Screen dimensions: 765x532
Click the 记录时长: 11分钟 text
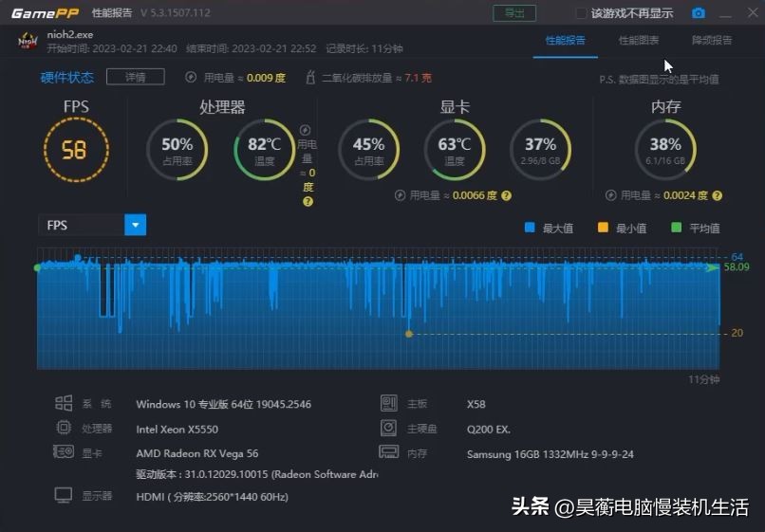click(x=364, y=48)
